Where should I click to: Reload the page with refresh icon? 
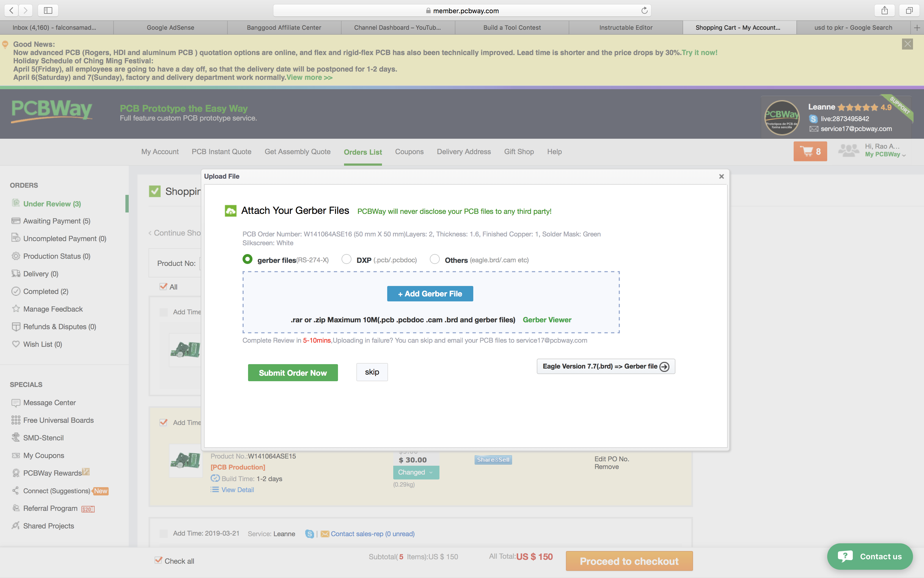point(644,10)
